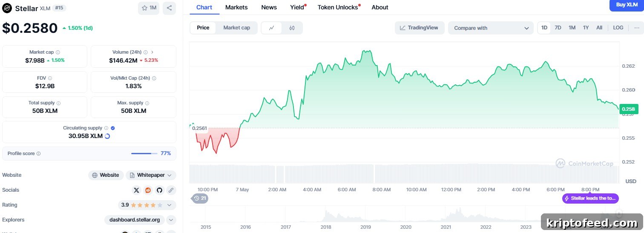Switch to the Yield tab
This screenshot has width=644, height=233.
point(297,7)
